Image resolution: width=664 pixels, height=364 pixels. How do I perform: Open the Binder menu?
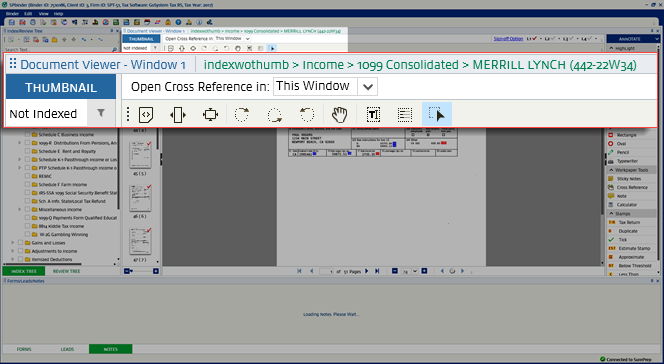point(12,14)
